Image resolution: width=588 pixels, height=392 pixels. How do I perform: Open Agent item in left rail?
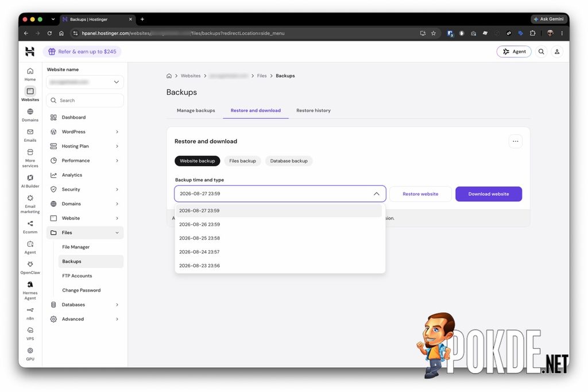coord(30,247)
